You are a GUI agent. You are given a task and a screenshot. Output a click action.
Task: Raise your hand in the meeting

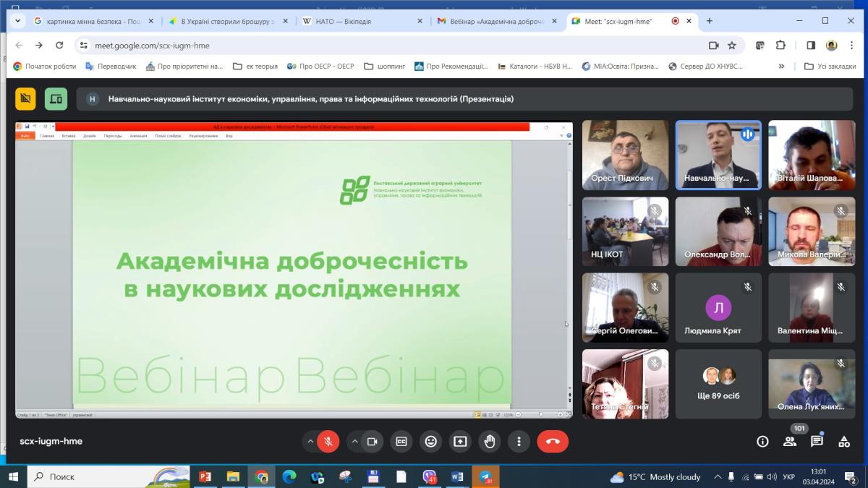490,442
